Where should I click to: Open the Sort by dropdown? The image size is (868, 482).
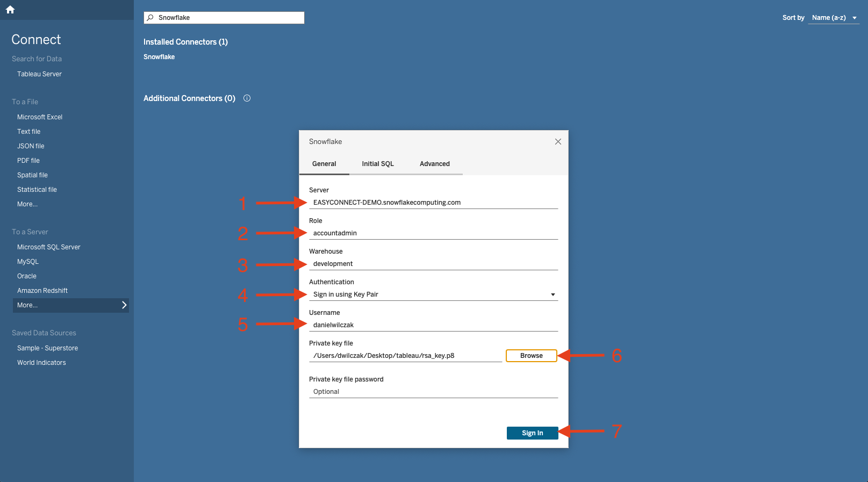coord(834,18)
